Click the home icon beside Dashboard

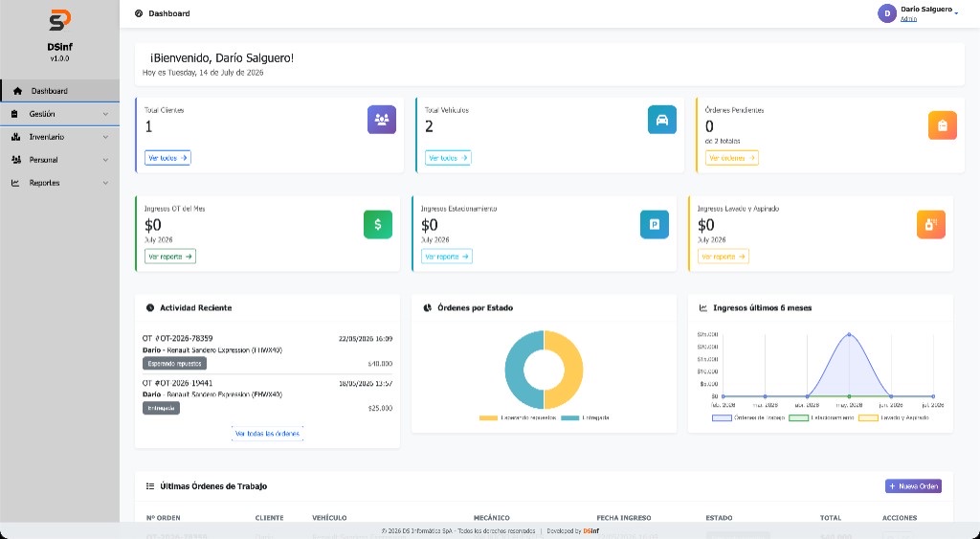17,91
